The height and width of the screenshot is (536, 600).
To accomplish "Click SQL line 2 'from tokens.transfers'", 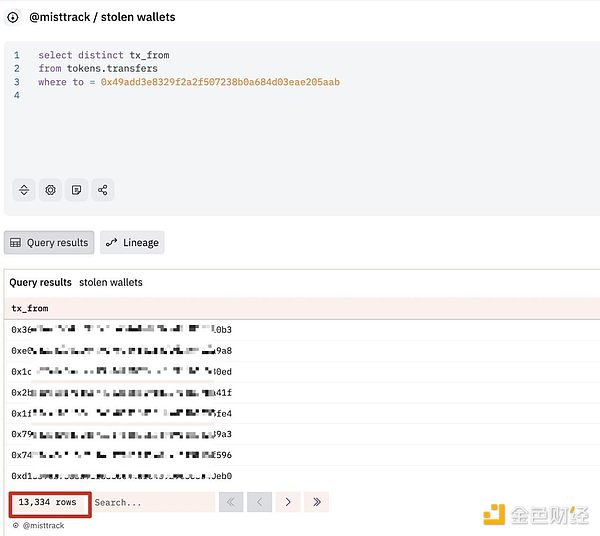I will 98,68.
